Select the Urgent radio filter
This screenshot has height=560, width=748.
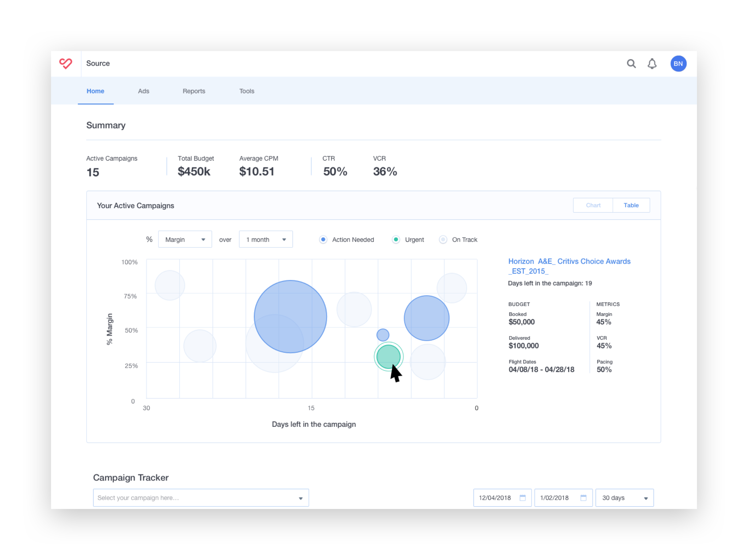(x=396, y=239)
